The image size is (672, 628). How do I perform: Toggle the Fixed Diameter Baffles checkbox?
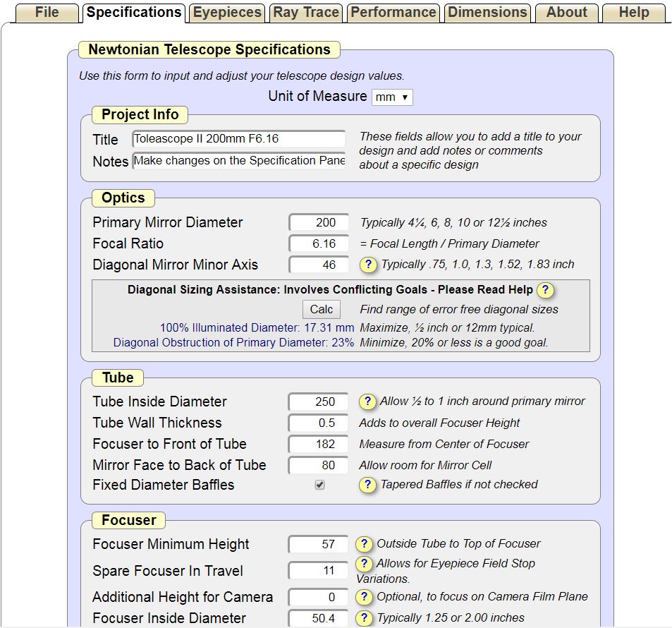coord(319,485)
